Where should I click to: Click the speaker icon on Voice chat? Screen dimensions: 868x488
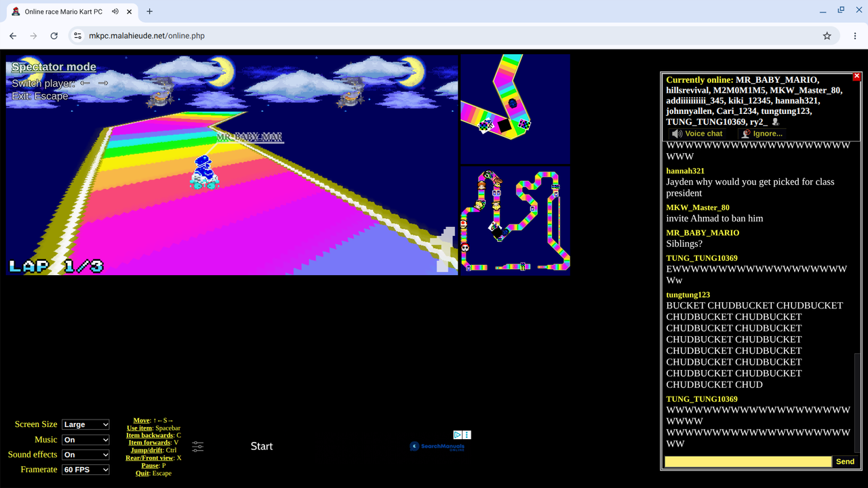[677, 134]
